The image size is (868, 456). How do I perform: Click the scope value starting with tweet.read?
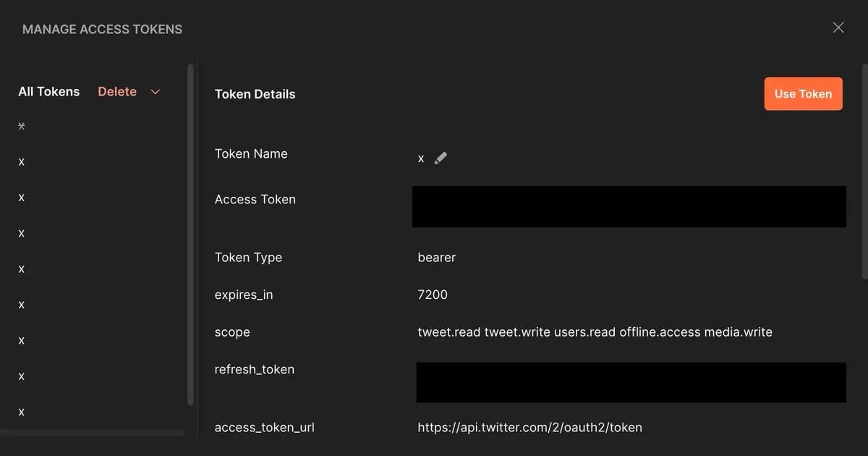coord(595,332)
